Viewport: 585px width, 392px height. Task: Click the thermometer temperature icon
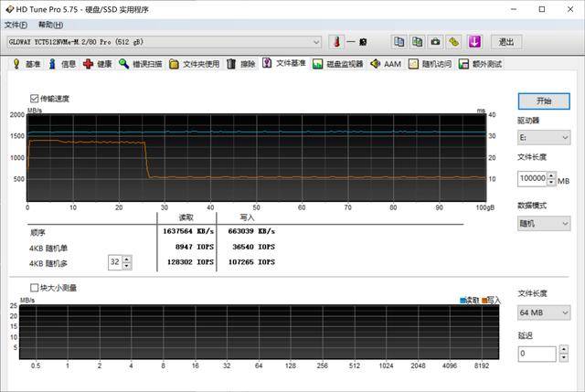[x=336, y=42]
